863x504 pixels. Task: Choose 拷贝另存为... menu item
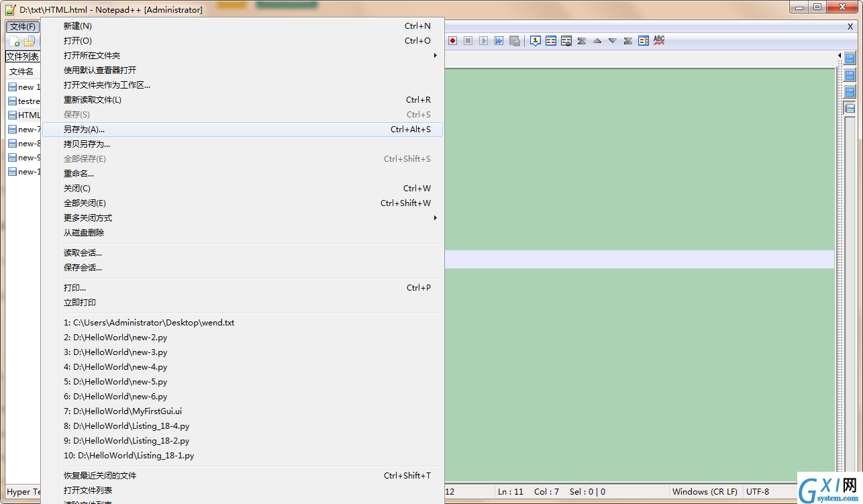pyautogui.click(x=242, y=144)
